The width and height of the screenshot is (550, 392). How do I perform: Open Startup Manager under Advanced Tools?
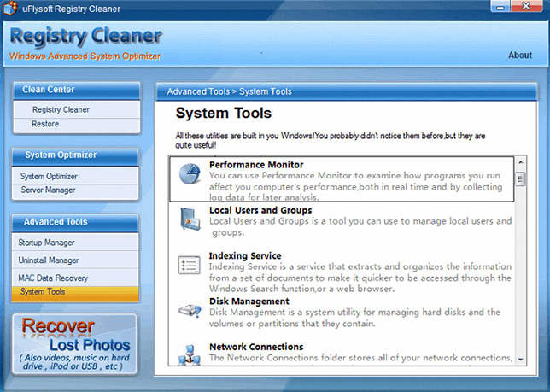(x=75, y=243)
